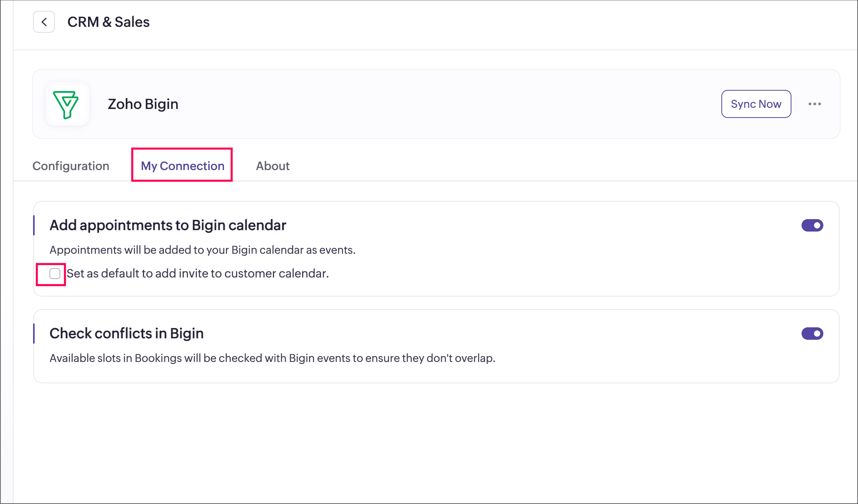The image size is (858, 504).
Task: Click the Available slots in Bookings description
Action: 272,358
